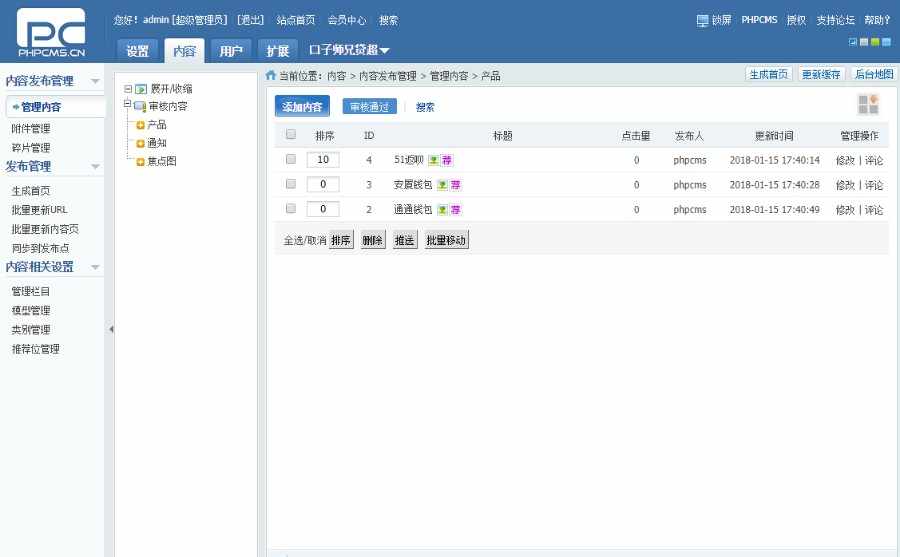Image resolution: width=900 pixels, height=557 pixels.
Task: Collapse the 发布管理 sidebar section
Action: click(x=95, y=167)
